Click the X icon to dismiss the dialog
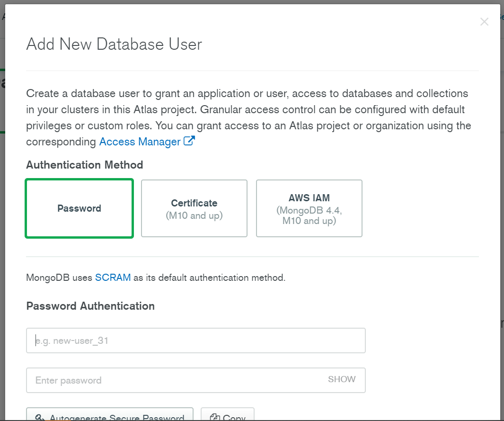The image size is (504, 421). click(x=484, y=21)
